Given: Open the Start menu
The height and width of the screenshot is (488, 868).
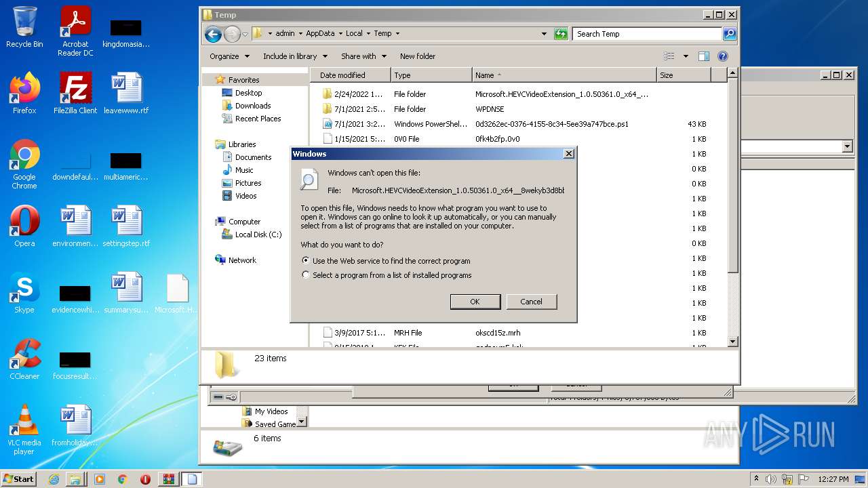Looking at the screenshot, I should (x=20, y=479).
